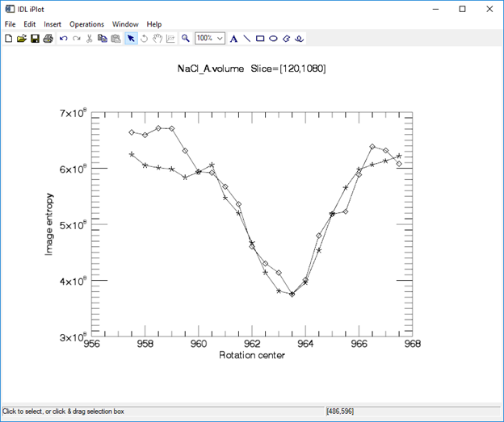This screenshot has height=422, width=504.
Task: Open the Help menu
Action: point(154,24)
